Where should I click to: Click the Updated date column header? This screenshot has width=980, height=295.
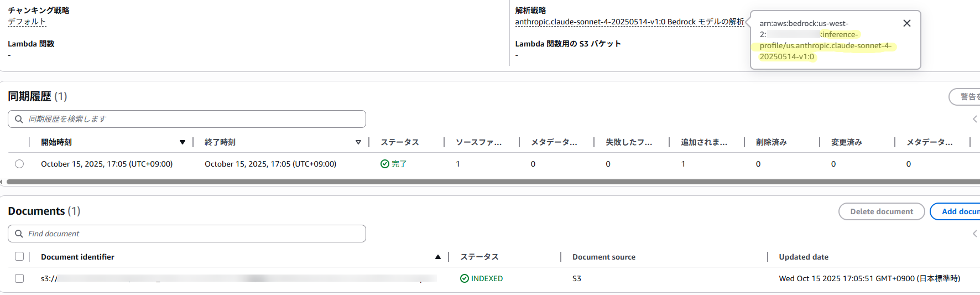click(804, 257)
